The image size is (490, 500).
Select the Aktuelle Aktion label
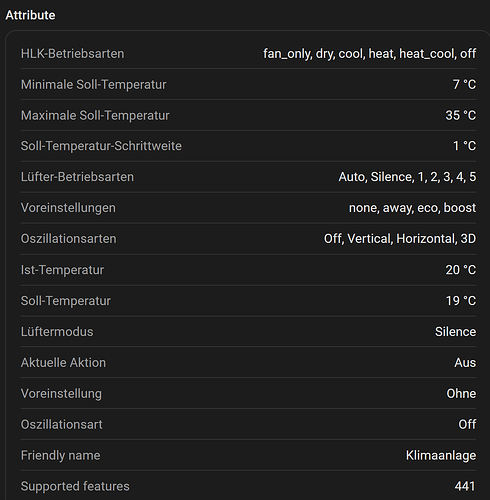pos(63,363)
